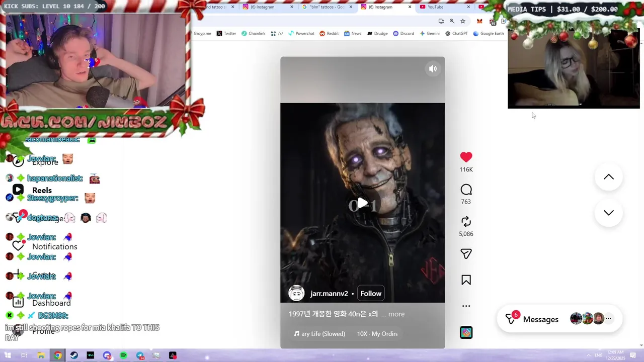Open the MetaMask fox extension
This screenshot has height=362, width=644.
click(x=479, y=21)
